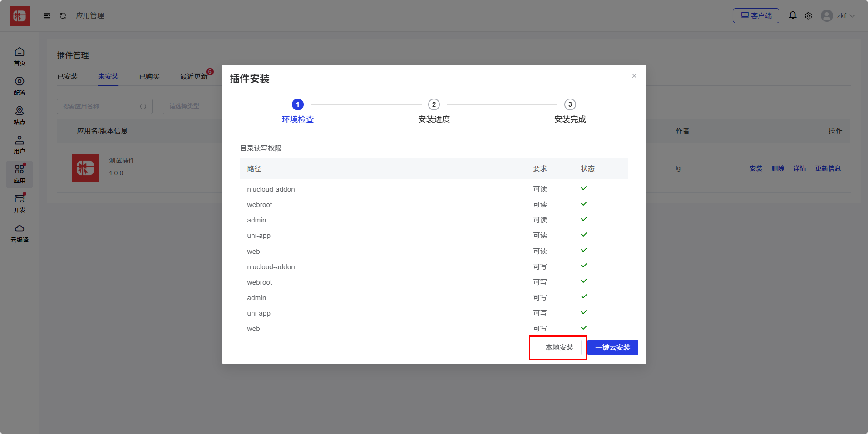868x434 pixels.
Task: Click the 状态 column header
Action: pos(588,169)
